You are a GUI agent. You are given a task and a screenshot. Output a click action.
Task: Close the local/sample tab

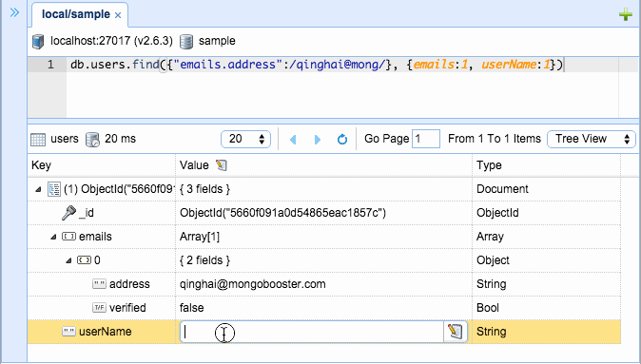tap(118, 15)
